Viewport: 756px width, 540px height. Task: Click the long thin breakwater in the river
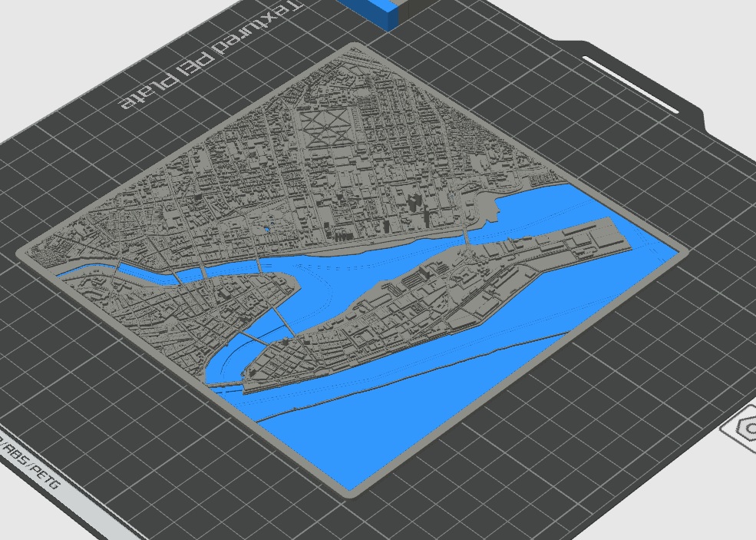coord(430,369)
